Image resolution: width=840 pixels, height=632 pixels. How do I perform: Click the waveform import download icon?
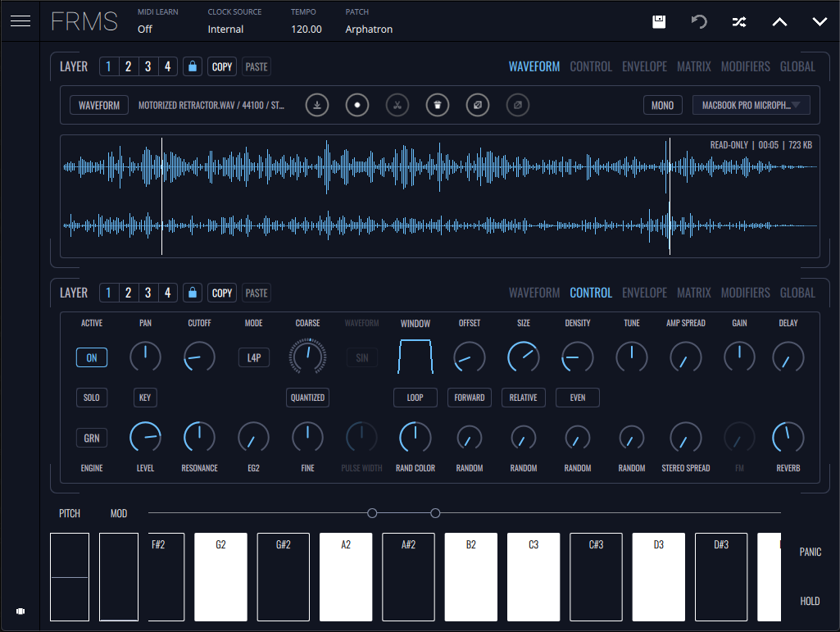(317, 106)
